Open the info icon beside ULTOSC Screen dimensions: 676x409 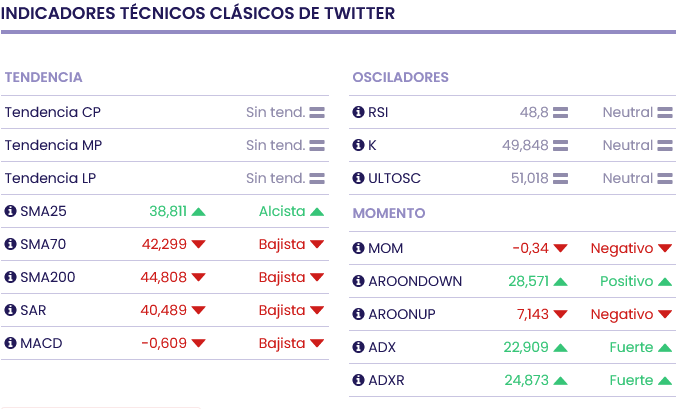click(359, 178)
